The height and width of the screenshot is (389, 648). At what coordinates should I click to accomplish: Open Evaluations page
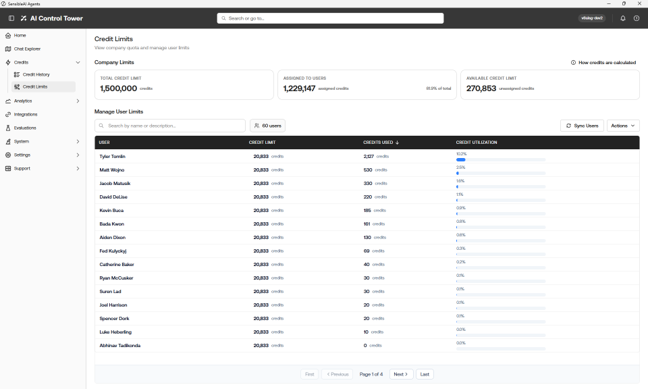point(25,128)
